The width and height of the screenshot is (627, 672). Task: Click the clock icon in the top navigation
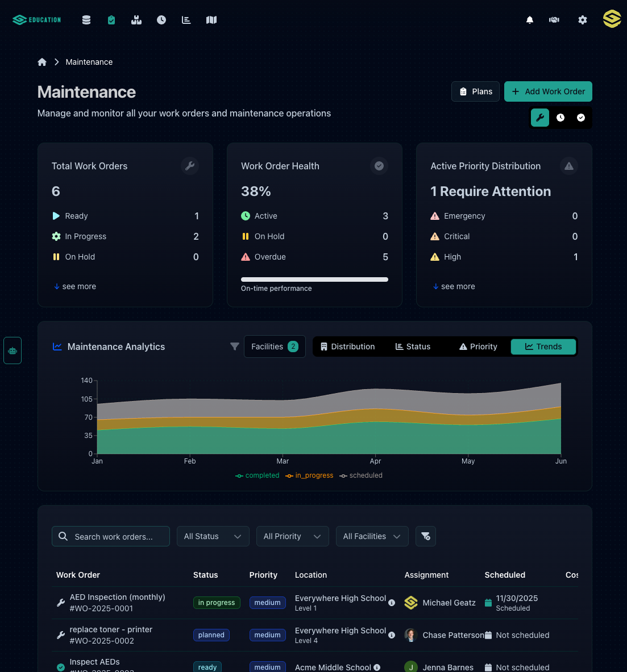(161, 19)
